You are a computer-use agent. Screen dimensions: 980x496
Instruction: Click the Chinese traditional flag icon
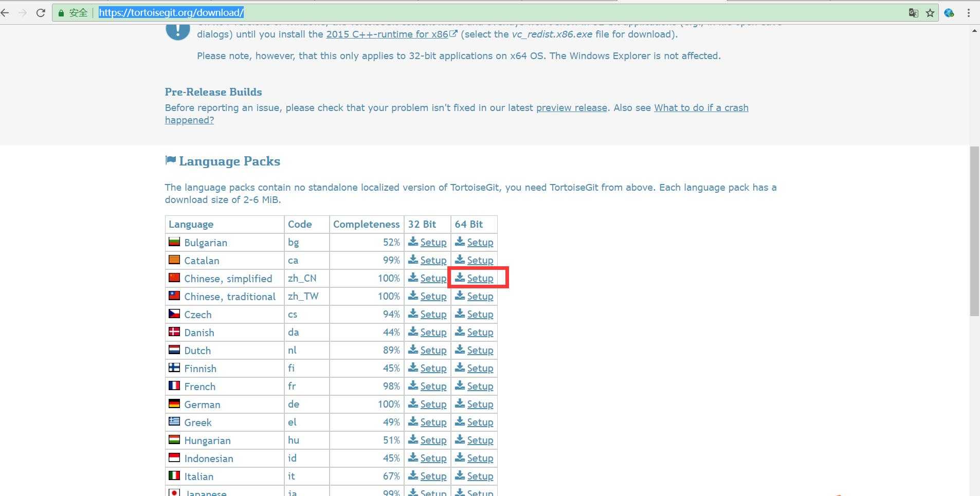[x=174, y=296]
